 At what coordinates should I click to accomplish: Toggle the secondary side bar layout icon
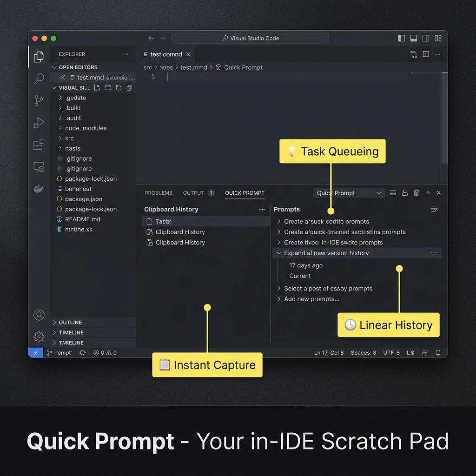[426, 38]
